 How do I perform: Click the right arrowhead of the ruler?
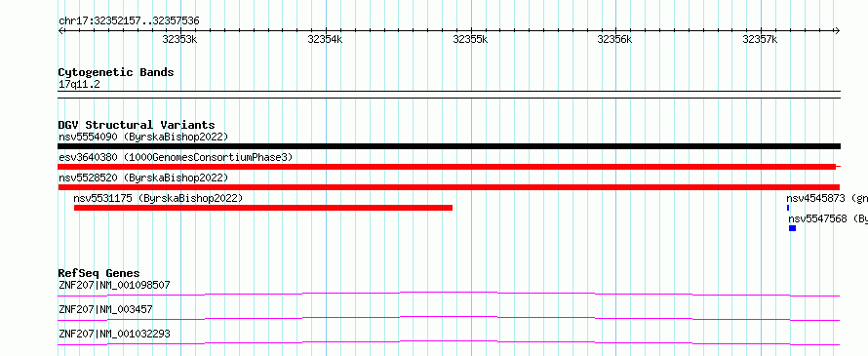point(837,31)
